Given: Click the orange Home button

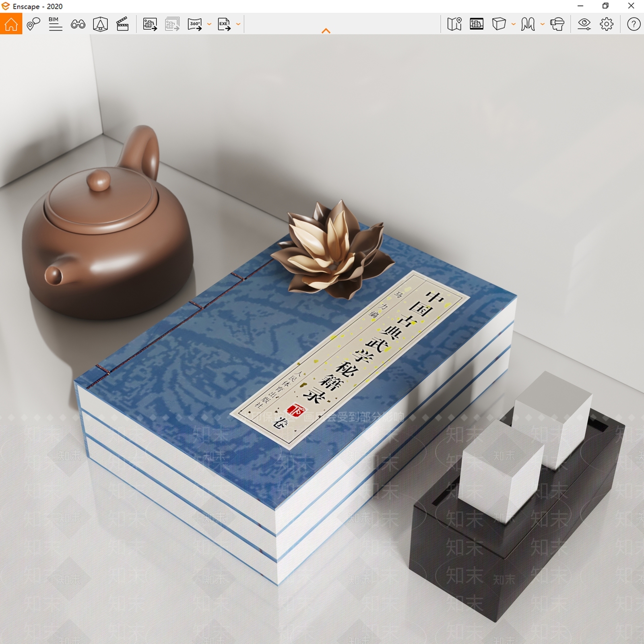Looking at the screenshot, I should pos(11,24).
